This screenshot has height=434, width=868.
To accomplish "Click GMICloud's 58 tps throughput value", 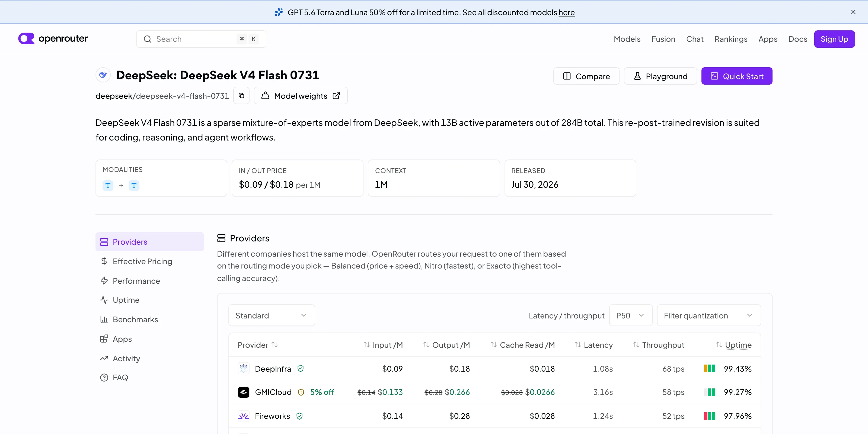I will (x=673, y=392).
